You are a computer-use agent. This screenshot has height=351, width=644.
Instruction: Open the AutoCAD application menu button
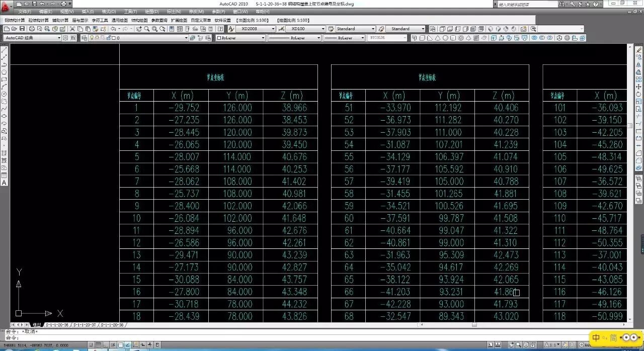coord(7,7)
